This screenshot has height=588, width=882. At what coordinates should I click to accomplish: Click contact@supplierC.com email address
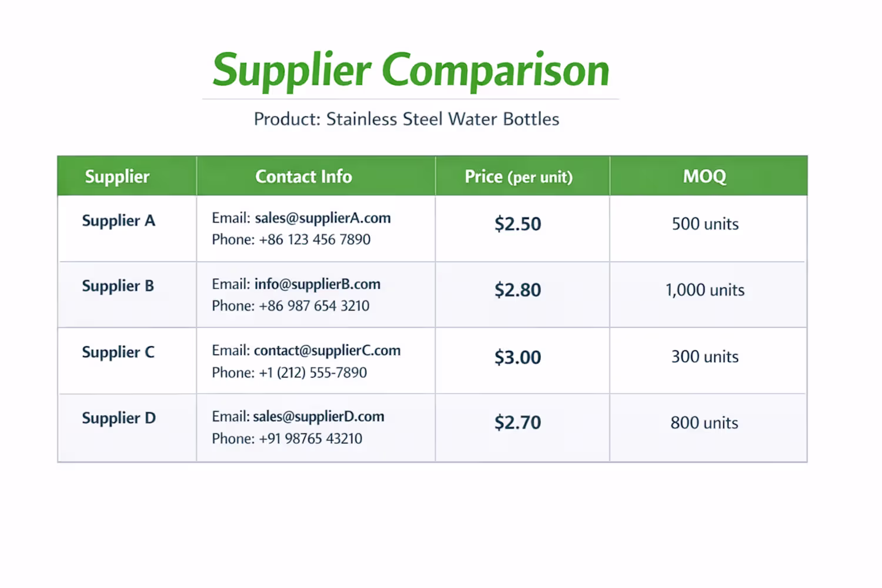pyautogui.click(x=327, y=350)
